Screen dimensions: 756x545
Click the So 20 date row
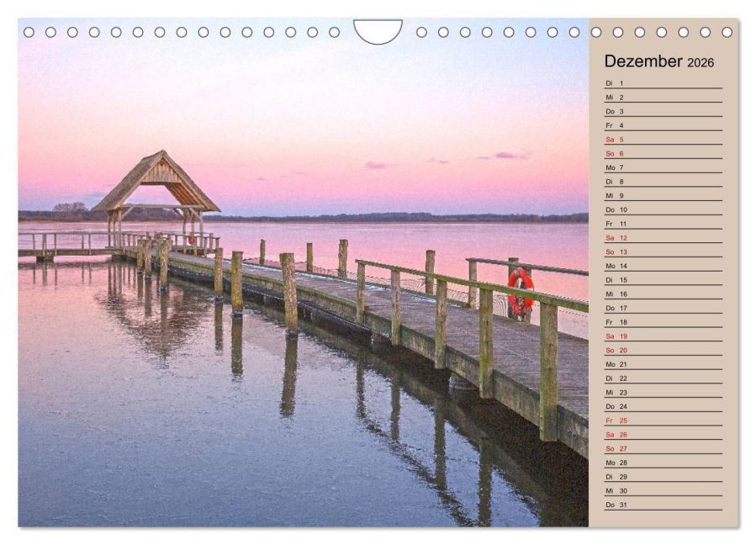click(x=663, y=350)
